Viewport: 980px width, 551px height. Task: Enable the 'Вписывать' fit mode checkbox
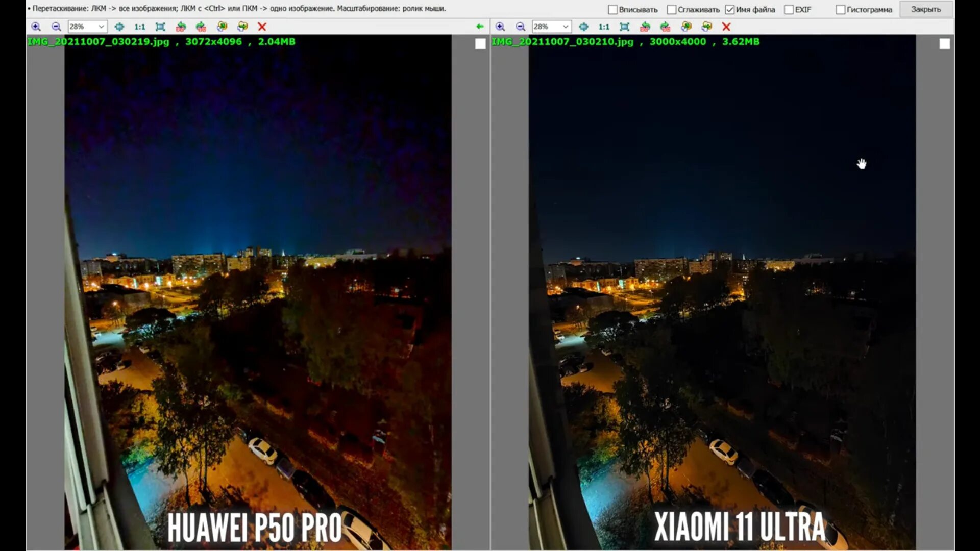612,9
